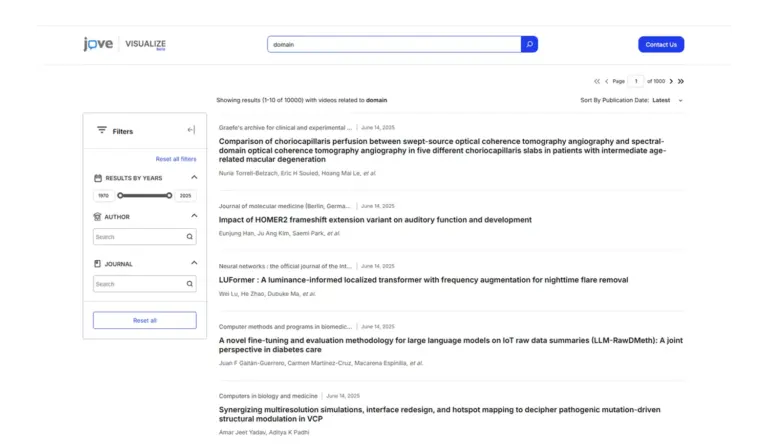Click the Author section icon
The height and width of the screenshot is (445, 768).
click(97, 216)
